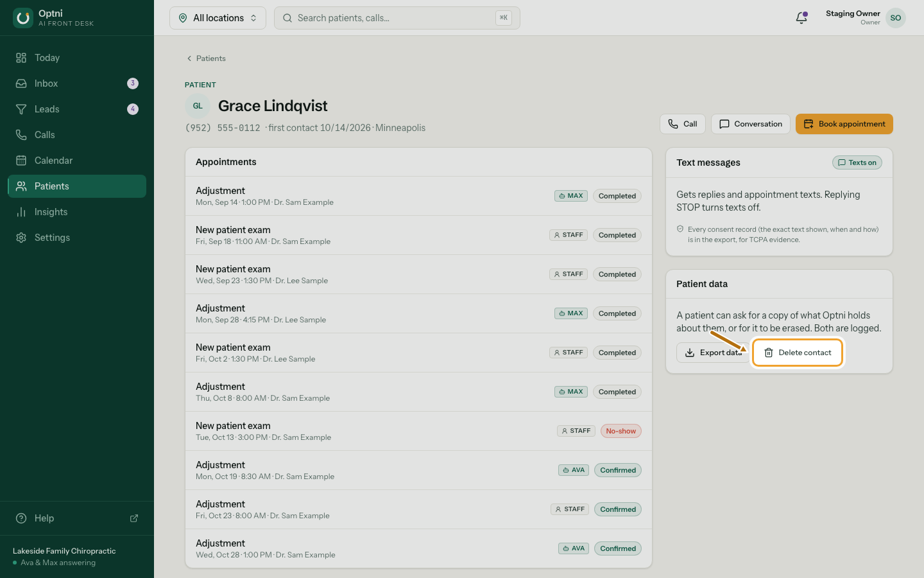Click the TCPA consent shield icon
The width and height of the screenshot is (924, 578).
tap(680, 229)
